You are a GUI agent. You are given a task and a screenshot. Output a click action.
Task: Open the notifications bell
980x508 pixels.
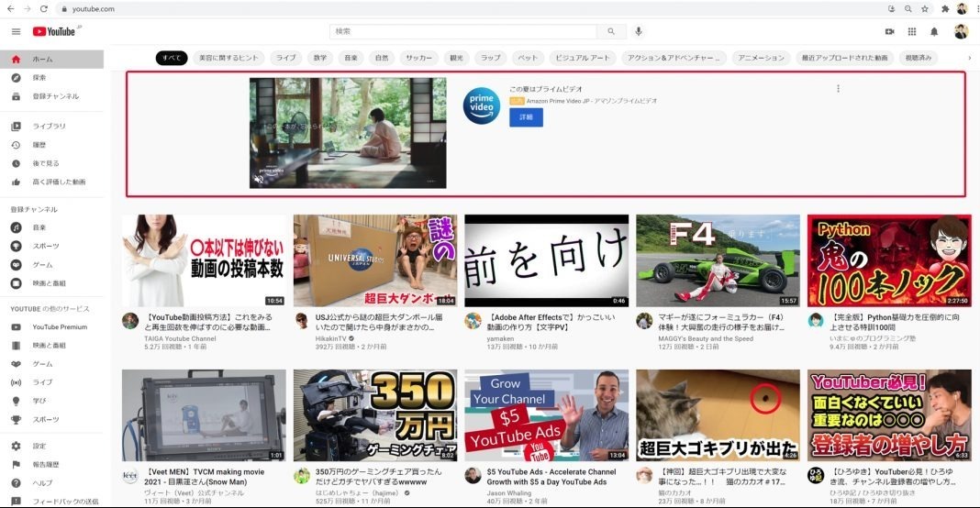934,31
